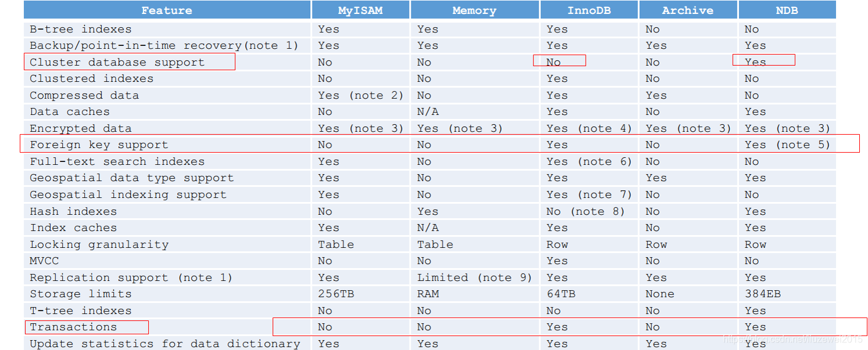The width and height of the screenshot is (868, 350).
Task: Click NDB 'Yes' in Data caches row
Action: (x=756, y=111)
